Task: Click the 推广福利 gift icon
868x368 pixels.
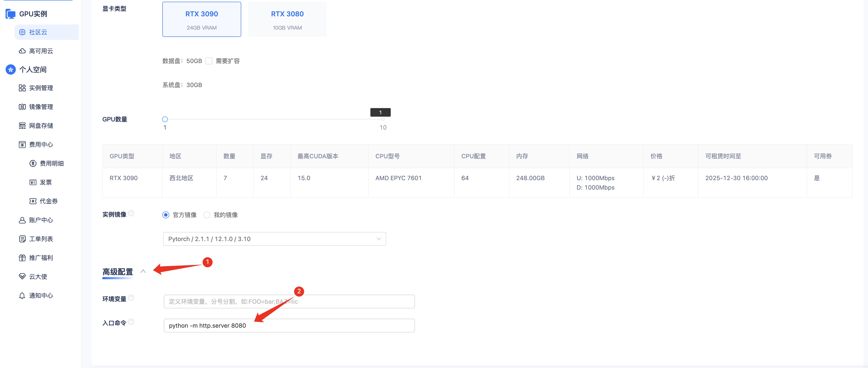Action: pos(22,258)
